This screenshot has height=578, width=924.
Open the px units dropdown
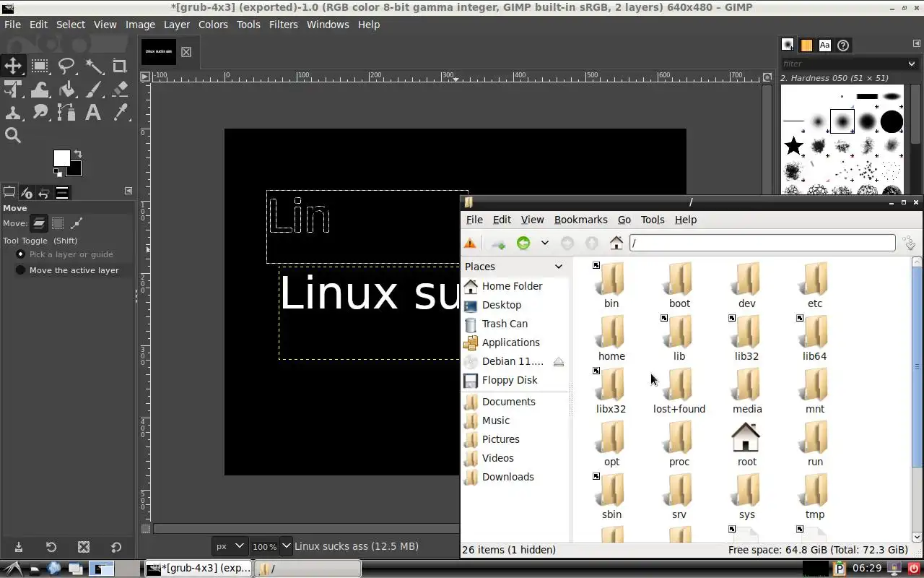(230, 546)
